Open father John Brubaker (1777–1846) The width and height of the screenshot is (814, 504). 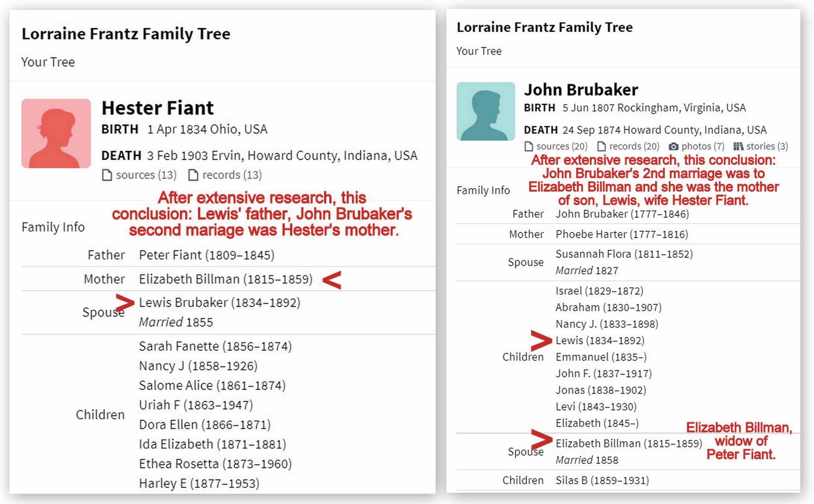coord(622,214)
